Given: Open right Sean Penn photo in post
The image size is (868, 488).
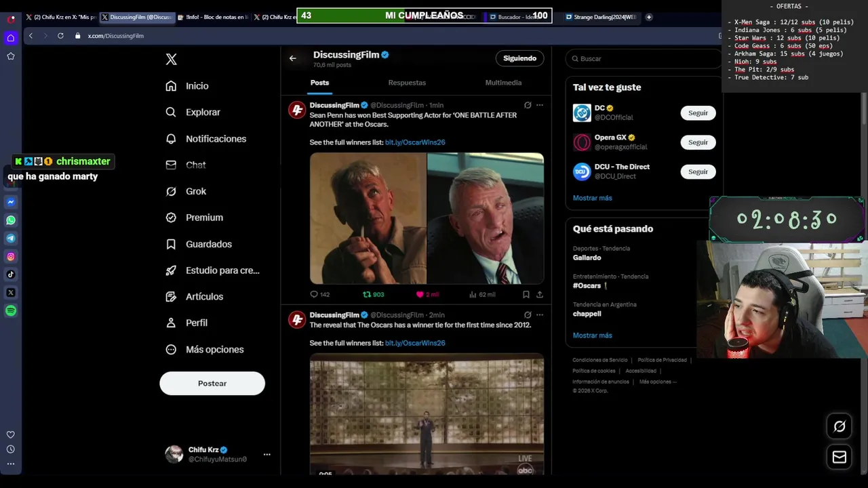Looking at the screenshot, I should [x=486, y=218].
